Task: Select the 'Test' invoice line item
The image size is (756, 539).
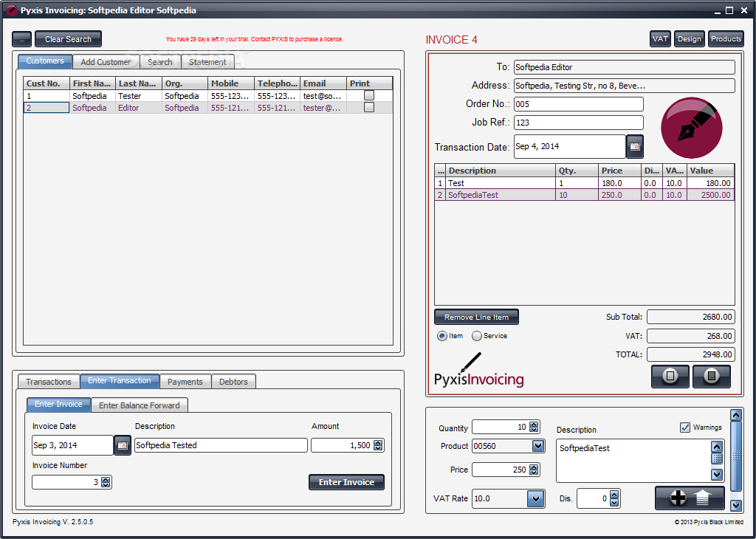Action: pos(585,182)
